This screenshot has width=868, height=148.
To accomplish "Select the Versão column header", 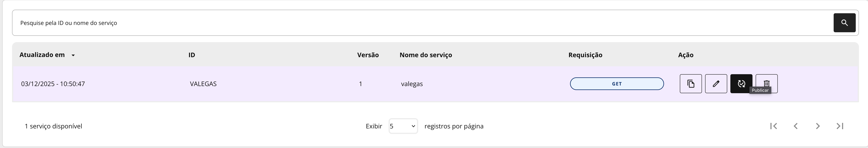I will click(x=368, y=55).
